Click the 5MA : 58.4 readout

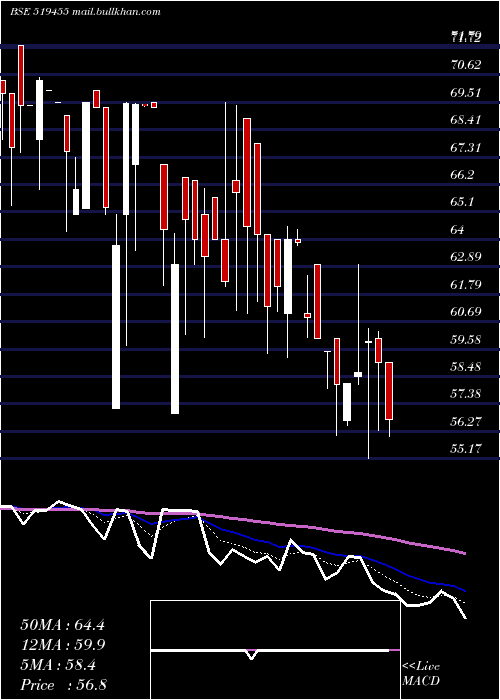coord(58,665)
